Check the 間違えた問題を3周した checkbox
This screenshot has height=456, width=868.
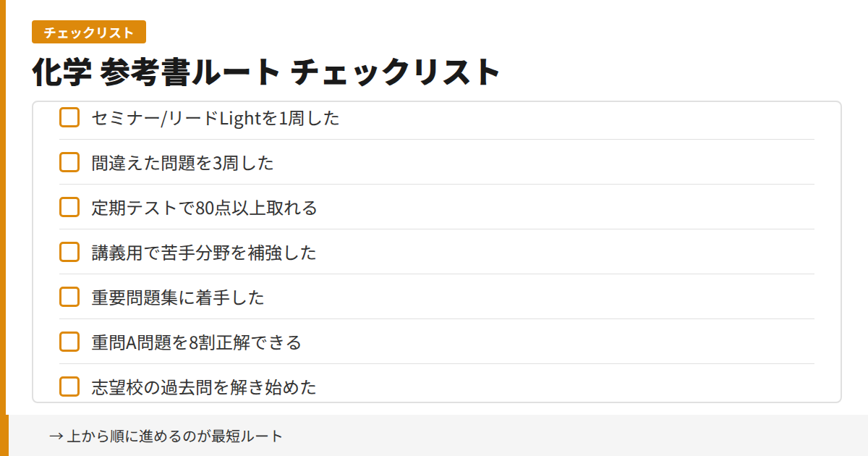(69, 162)
